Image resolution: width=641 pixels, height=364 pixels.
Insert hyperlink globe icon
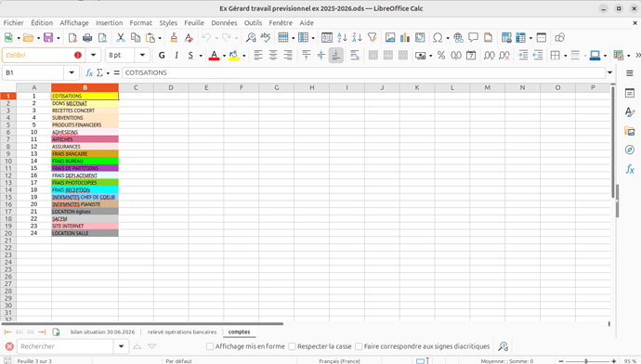coord(458,37)
